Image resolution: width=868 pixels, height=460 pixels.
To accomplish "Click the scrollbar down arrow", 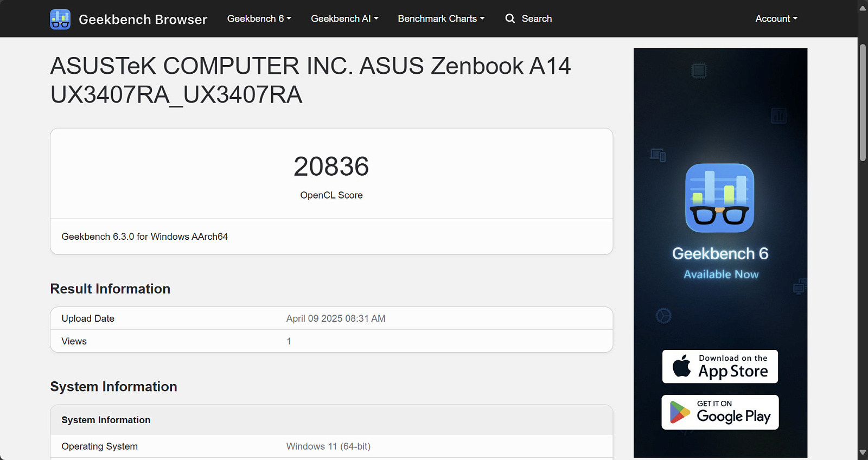I will [x=863, y=452].
